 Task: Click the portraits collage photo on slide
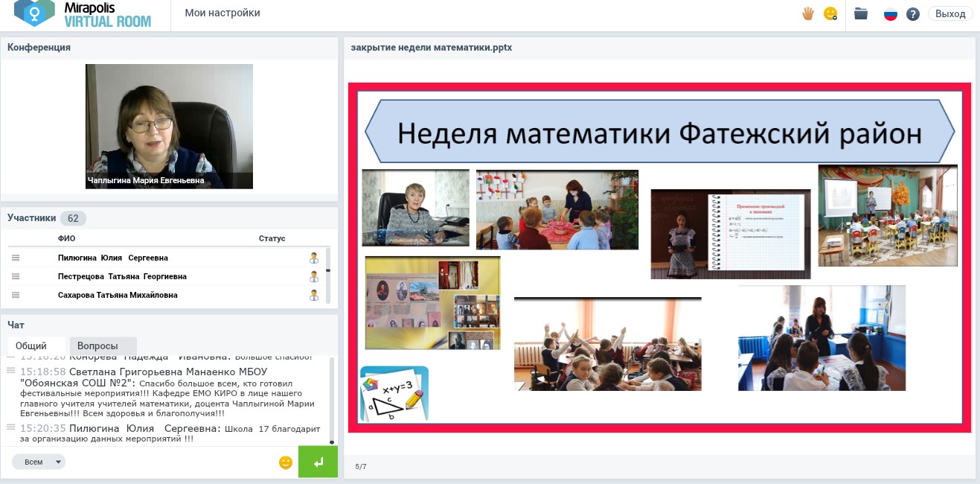pos(432,303)
